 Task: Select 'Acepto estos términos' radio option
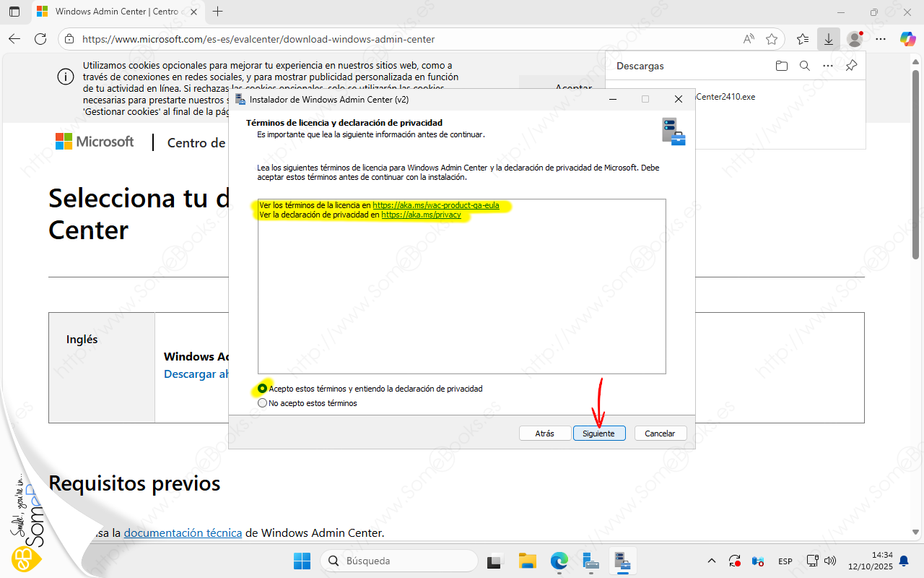pos(263,389)
